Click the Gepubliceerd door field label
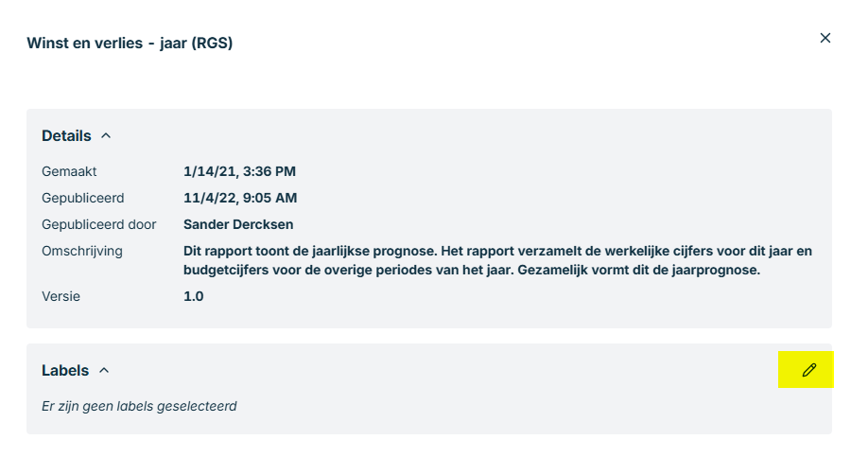The width and height of the screenshot is (868, 475). click(98, 224)
